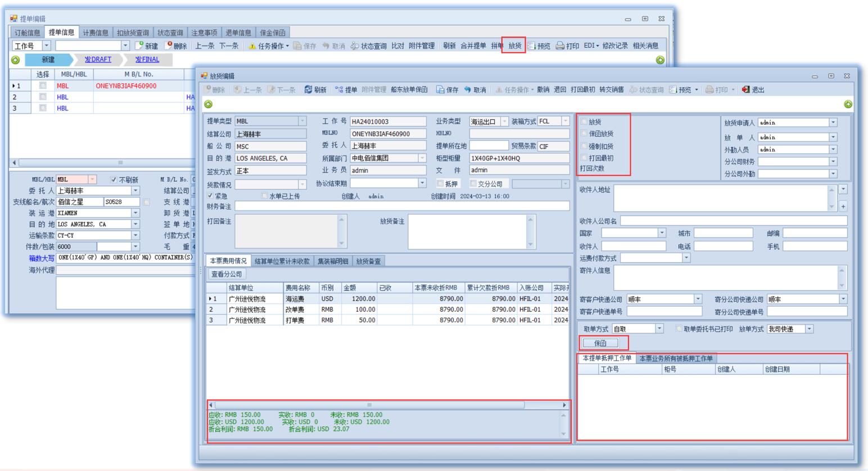Click the 发DRAFT link

pos(98,60)
